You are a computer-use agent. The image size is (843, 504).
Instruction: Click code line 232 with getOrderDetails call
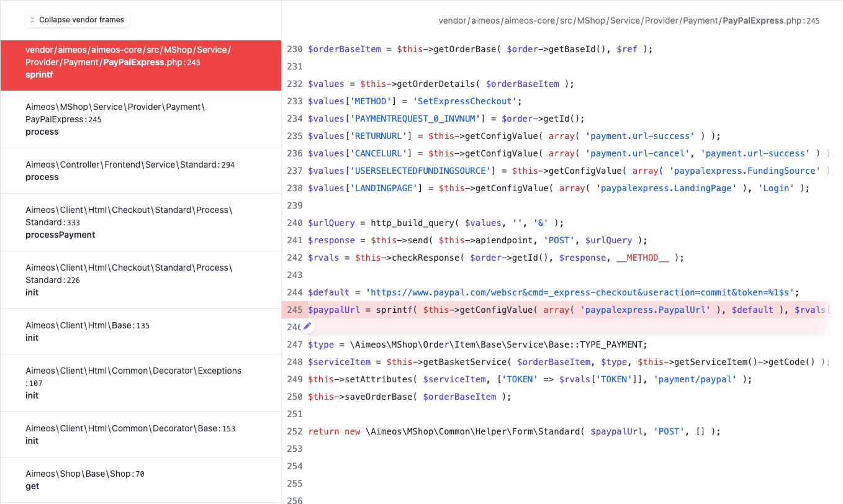pyautogui.click(x=441, y=84)
